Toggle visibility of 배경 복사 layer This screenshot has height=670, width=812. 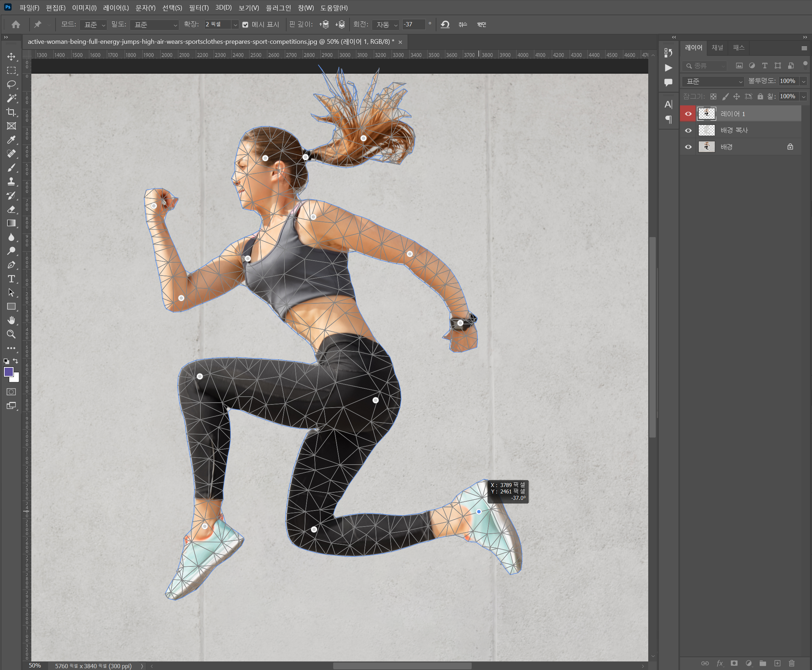click(688, 130)
